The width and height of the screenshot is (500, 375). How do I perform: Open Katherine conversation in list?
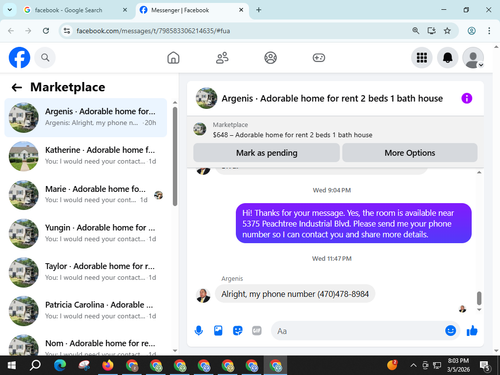coord(86,156)
